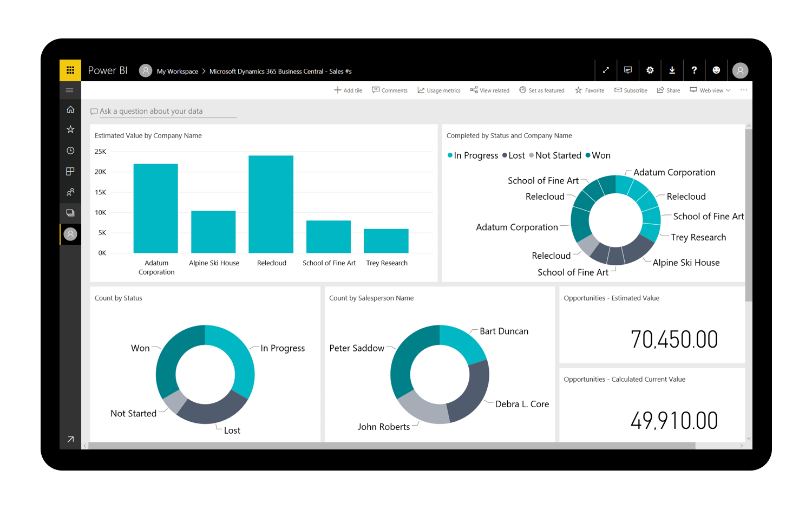Screen dimensions: 812x509
Task: Open the Apps icon in the sidebar
Action: tap(70, 171)
